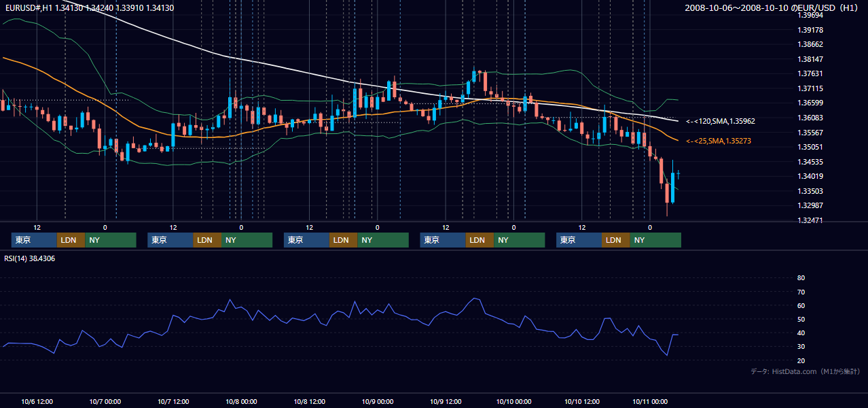Click price axis label 1.37631

coord(810,73)
